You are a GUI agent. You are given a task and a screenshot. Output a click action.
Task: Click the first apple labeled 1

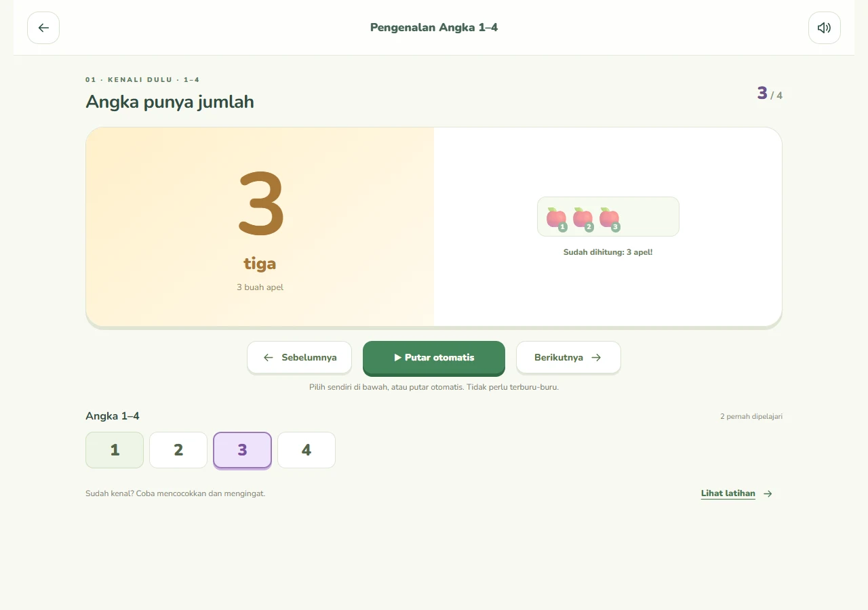(x=557, y=218)
